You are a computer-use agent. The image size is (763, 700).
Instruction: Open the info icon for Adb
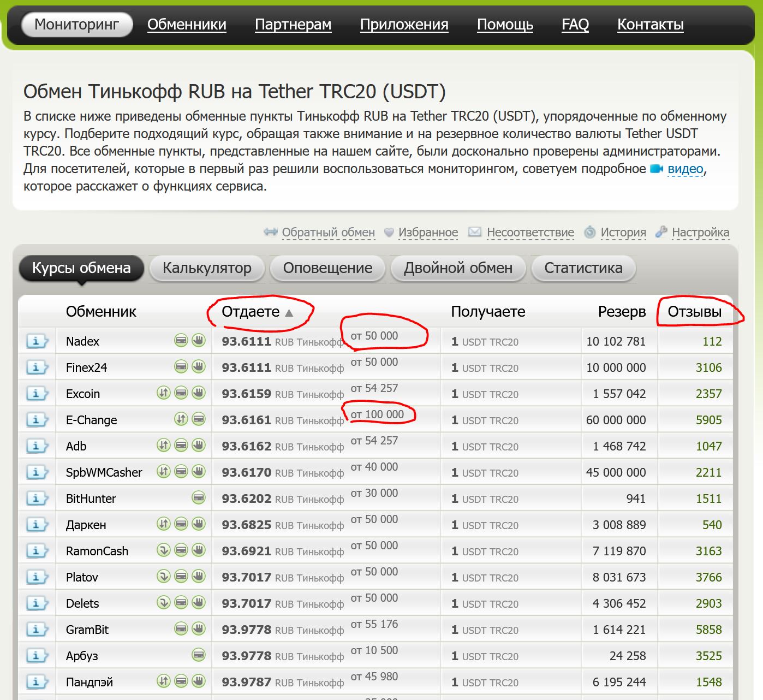37,446
